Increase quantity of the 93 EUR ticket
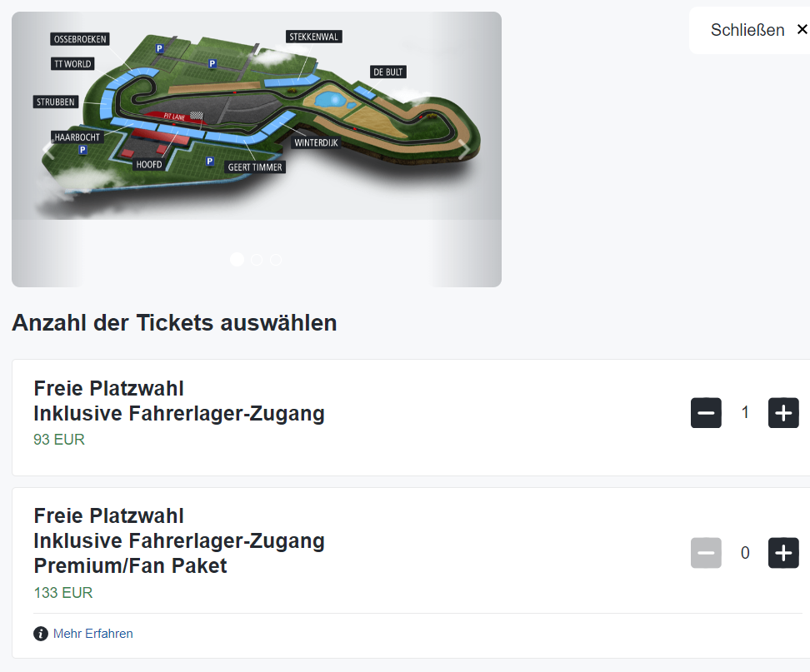Image resolution: width=810 pixels, height=672 pixels. (783, 412)
